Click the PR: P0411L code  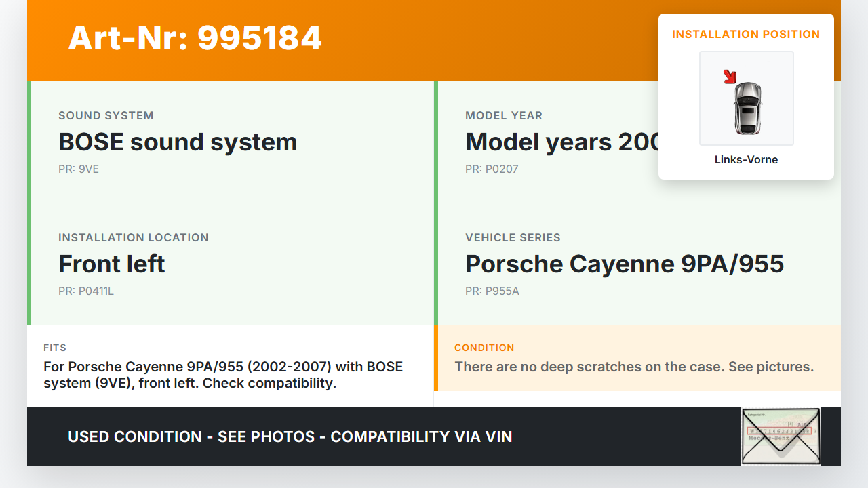86,291
